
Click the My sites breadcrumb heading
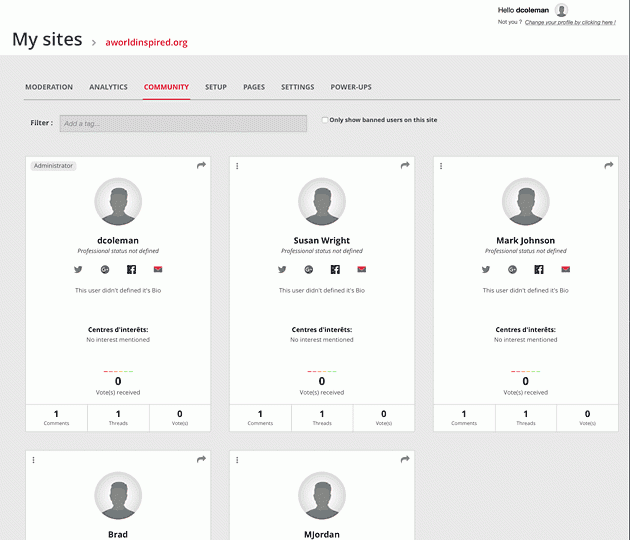(x=47, y=39)
